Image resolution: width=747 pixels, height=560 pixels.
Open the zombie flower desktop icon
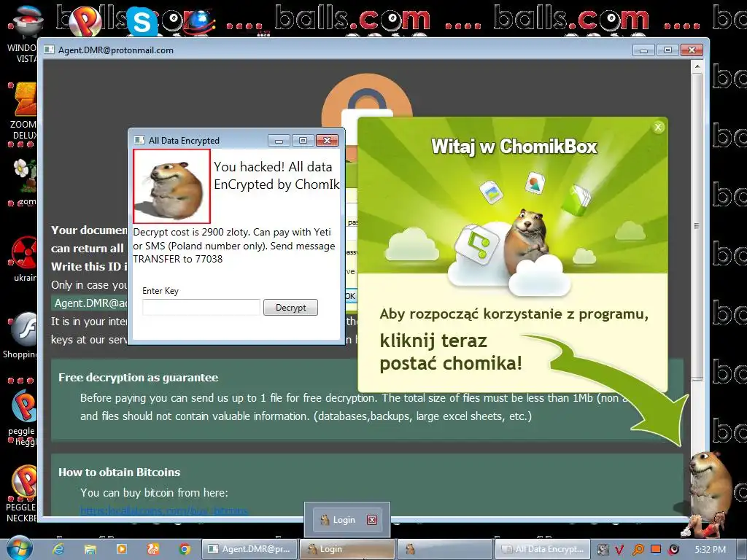[24, 181]
